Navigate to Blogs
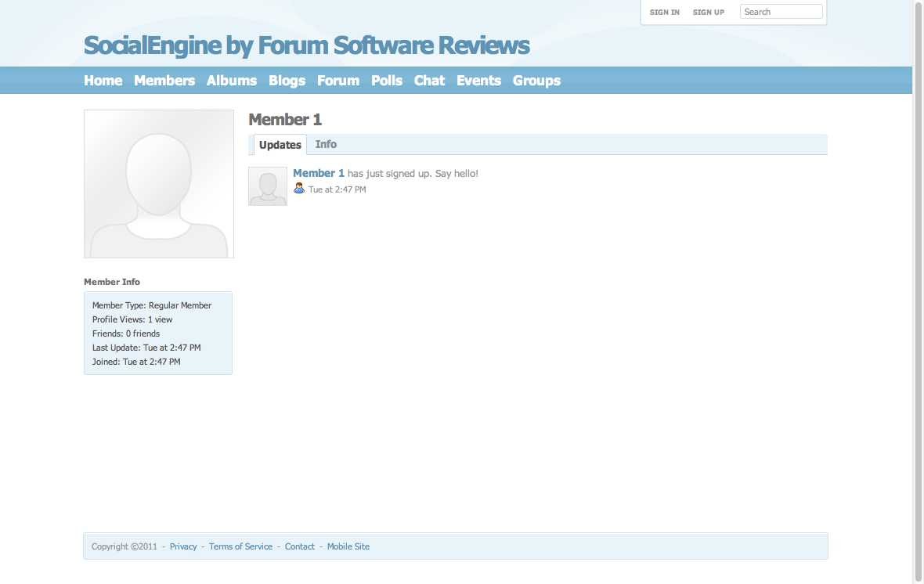This screenshot has height=584, width=924. pyautogui.click(x=287, y=80)
